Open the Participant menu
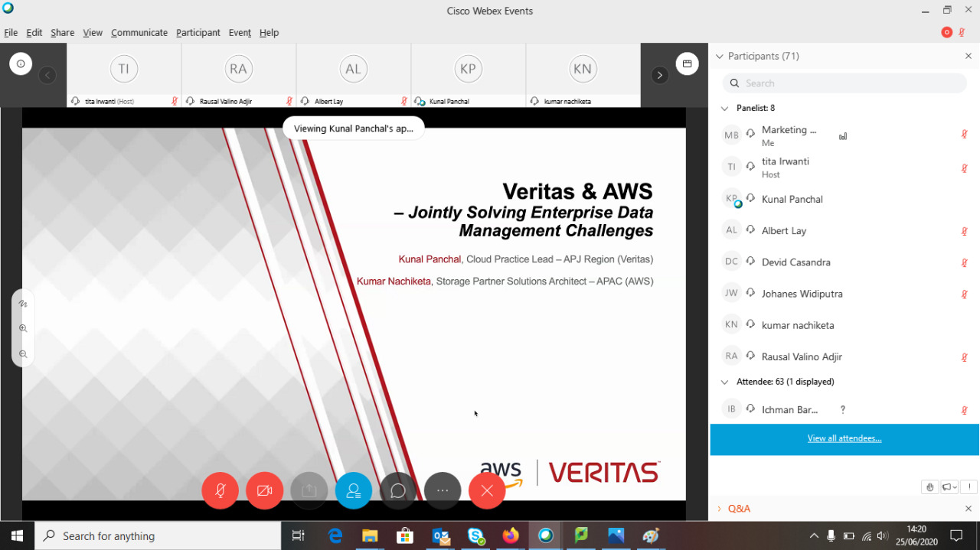980x550 pixels. pos(198,33)
